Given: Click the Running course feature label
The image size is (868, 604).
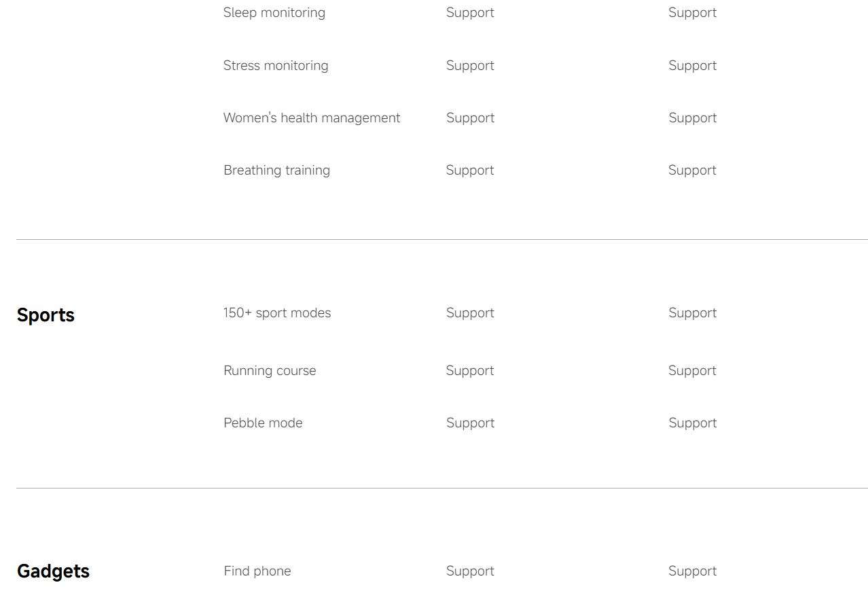Looking at the screenshot, I should click(270, 371).
